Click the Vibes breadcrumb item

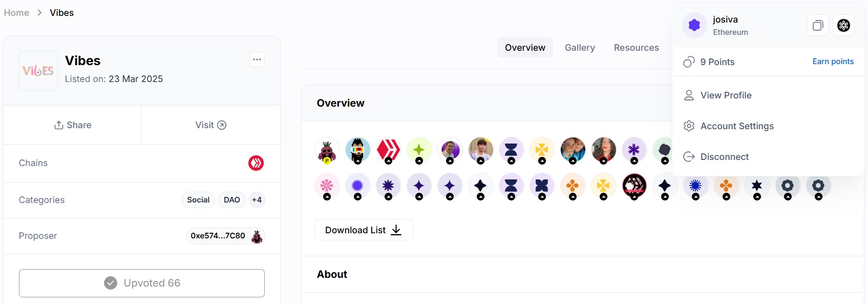(x=61, y=13)
